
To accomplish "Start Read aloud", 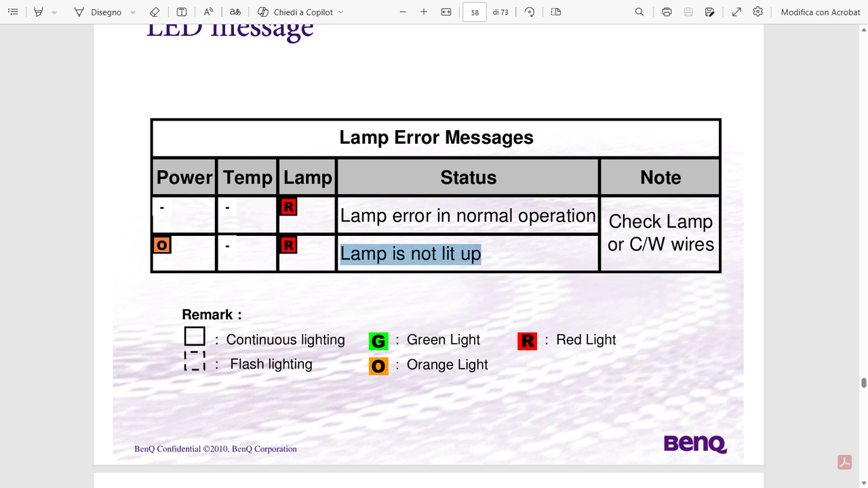I will coord(208,12).
